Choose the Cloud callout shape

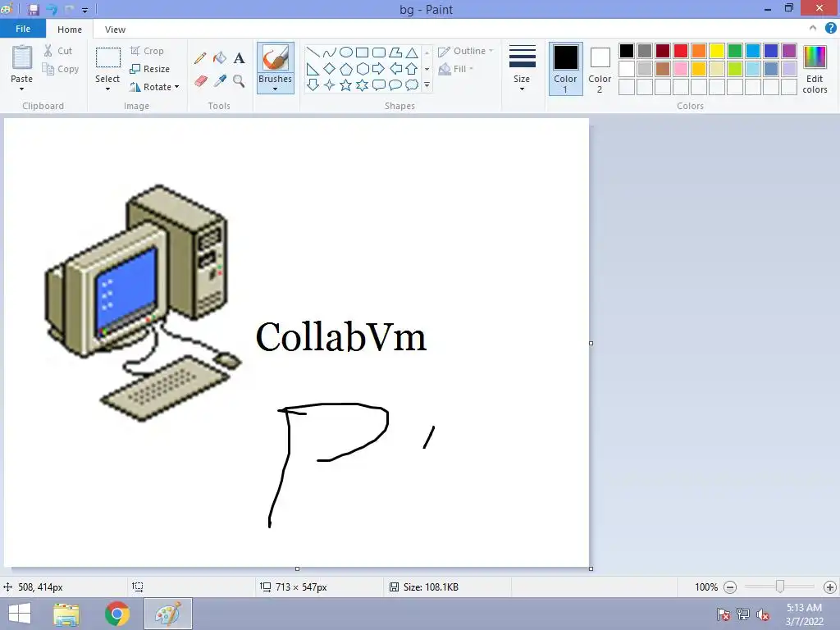(x=412, y=84)
